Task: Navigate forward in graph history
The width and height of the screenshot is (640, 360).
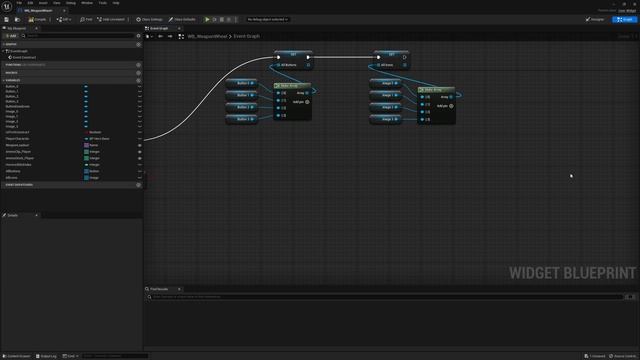Action: pyautogui.click(x=170, y=36)
